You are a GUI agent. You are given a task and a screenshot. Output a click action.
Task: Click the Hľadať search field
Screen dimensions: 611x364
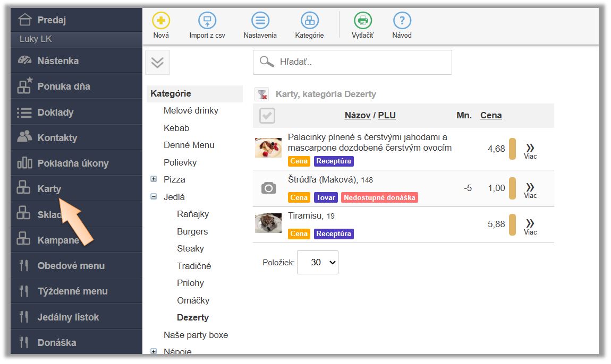361,62
